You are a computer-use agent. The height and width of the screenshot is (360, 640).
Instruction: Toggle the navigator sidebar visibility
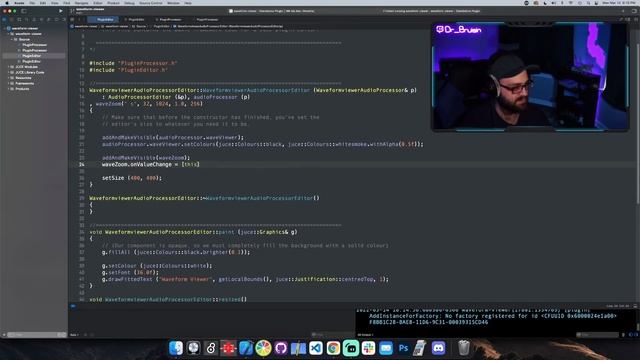click(x=24, y=11)
